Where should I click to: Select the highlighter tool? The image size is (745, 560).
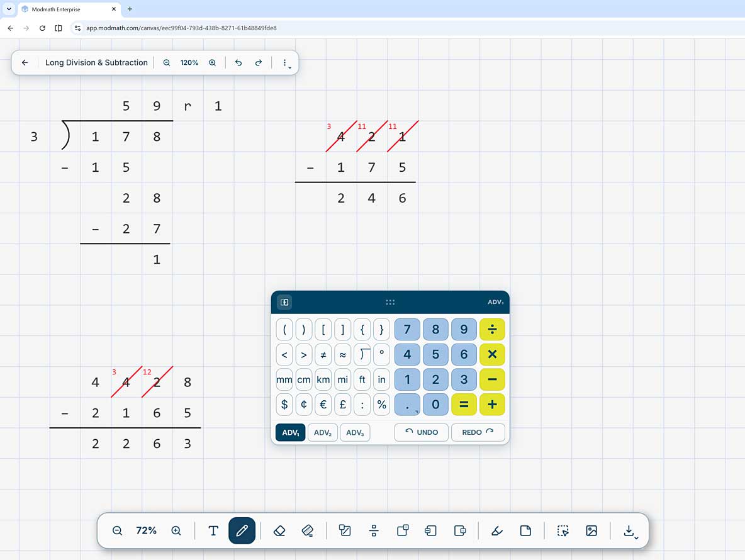click(497, 530)
